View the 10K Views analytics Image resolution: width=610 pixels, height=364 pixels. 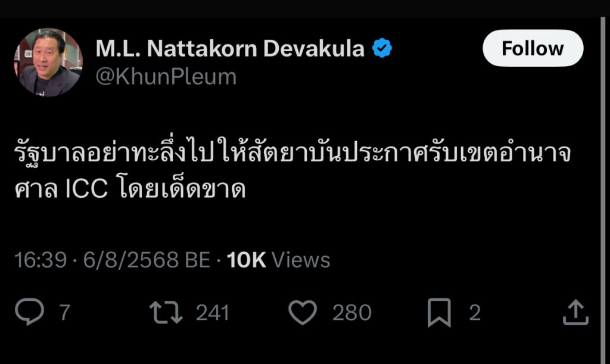[278, 260]
